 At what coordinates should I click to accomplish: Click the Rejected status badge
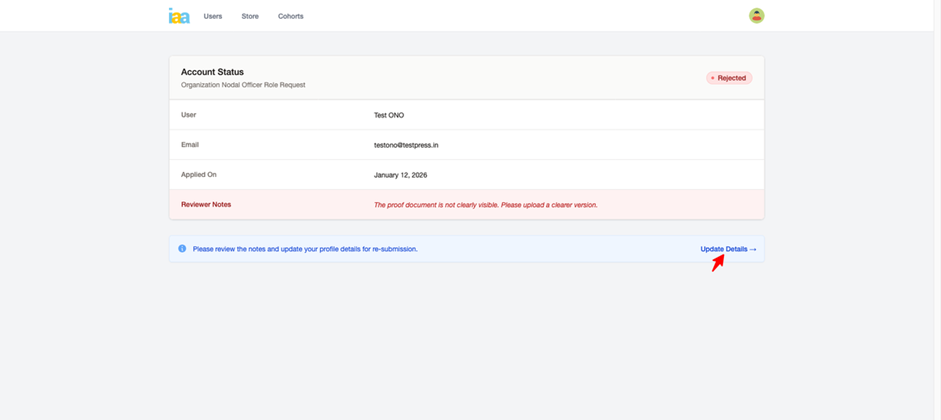(x=729, y=78)
